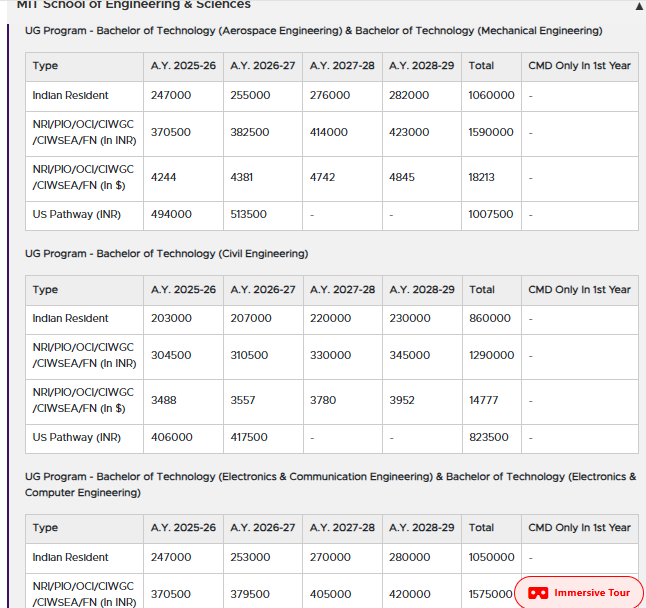Click A.Y. 2025-26 header in Civil Engineering table

pos(183,290)
